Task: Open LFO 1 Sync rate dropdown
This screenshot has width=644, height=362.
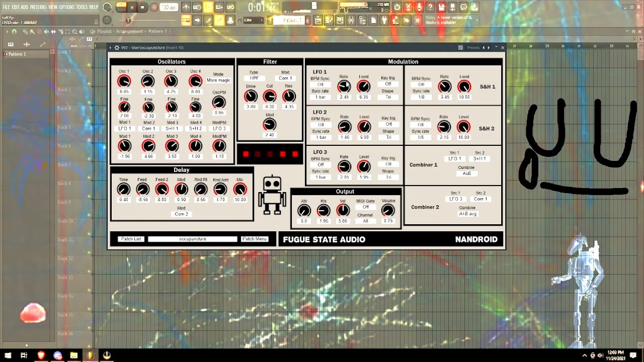Action: tap(320, 97)
